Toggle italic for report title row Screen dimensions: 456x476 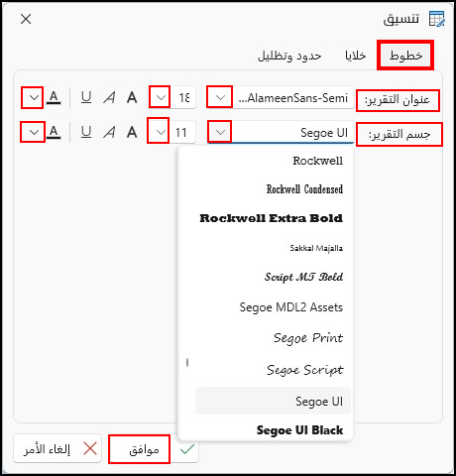pos(109,97)
